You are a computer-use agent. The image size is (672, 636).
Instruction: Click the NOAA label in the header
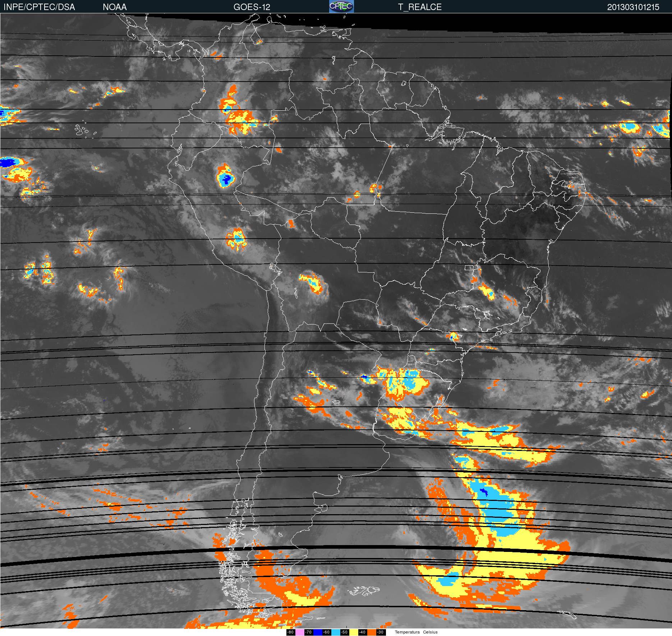(x=115, y=7)
